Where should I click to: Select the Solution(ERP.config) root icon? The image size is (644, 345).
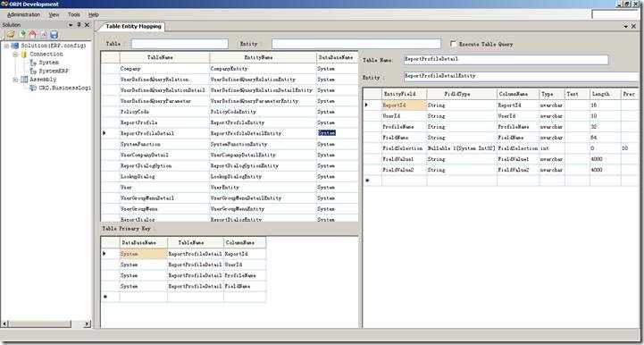(x=15, y=46)
